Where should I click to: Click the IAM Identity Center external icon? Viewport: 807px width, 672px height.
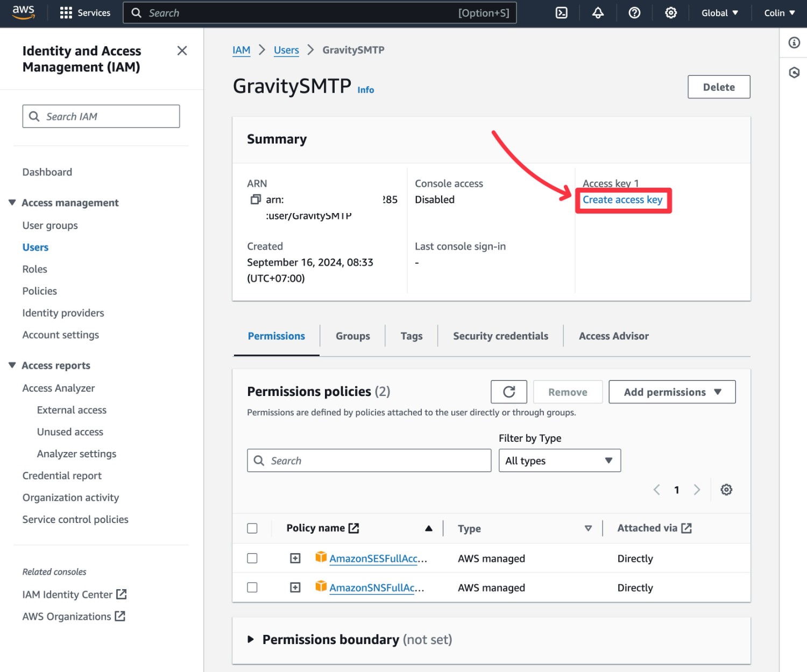(122, 594)
